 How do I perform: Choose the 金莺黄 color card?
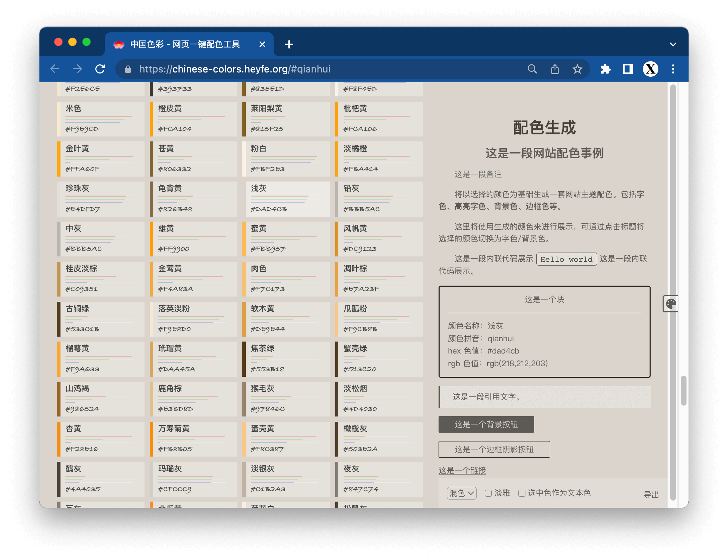[193, 279]
